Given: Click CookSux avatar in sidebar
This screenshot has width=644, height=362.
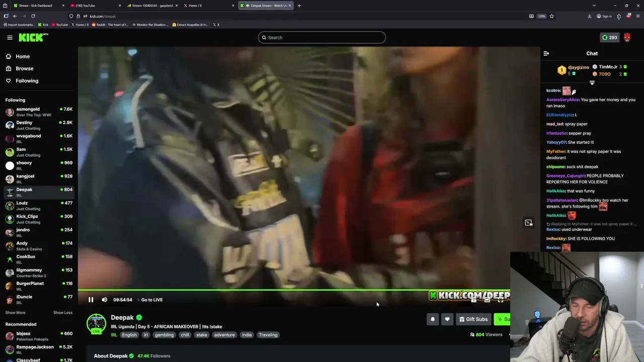Looking at the screenshot, I should pyautogui.click(x=10, y=259).
